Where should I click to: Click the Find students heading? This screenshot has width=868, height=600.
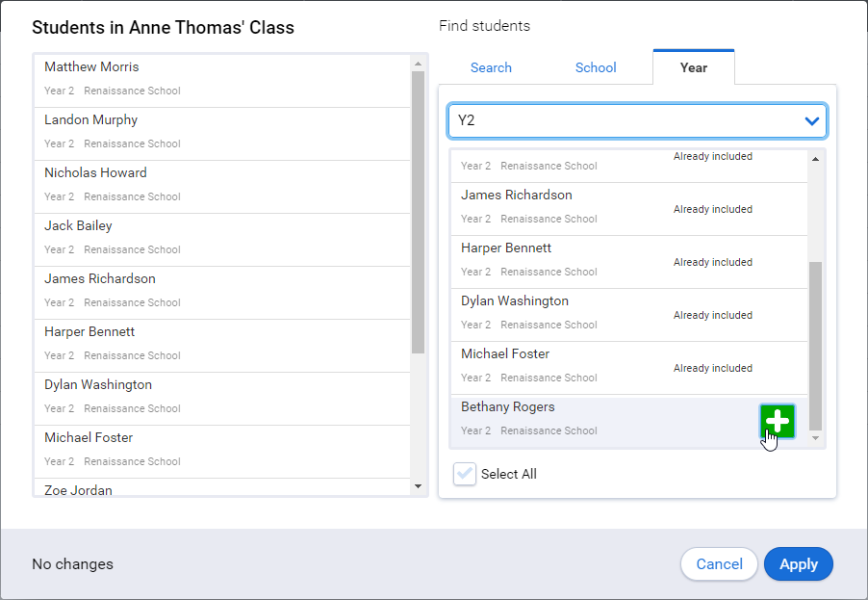click(x=484, y=25)
